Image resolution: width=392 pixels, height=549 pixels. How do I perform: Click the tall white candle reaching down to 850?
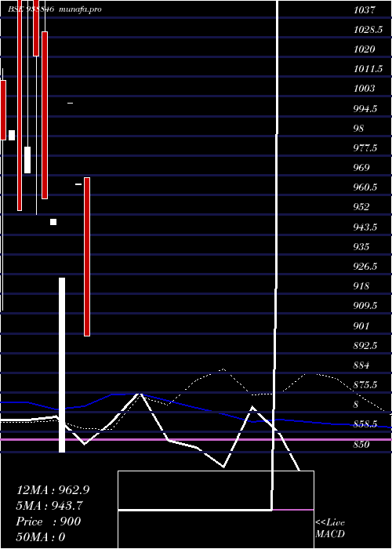point(62,365)
